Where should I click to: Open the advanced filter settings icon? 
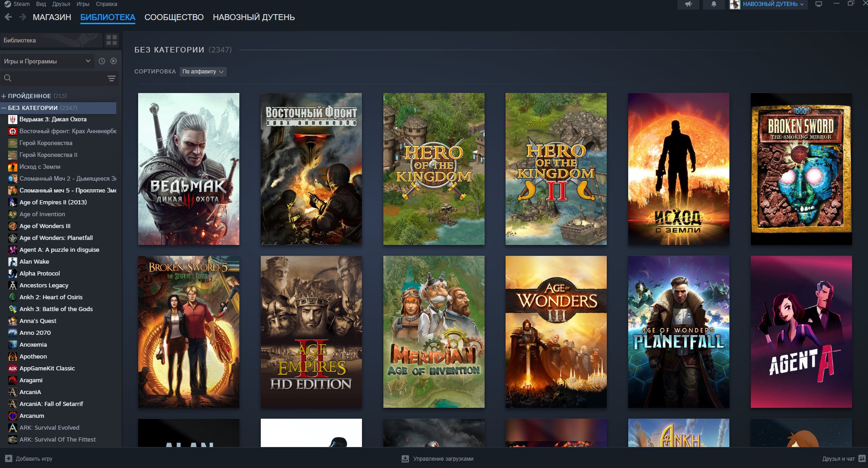[x=111, y=78]
